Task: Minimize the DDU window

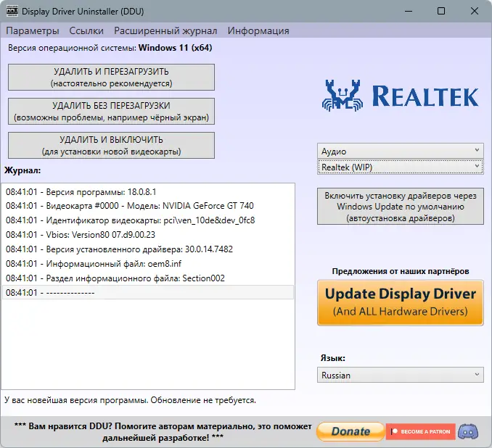Action: tap(409, 12)
